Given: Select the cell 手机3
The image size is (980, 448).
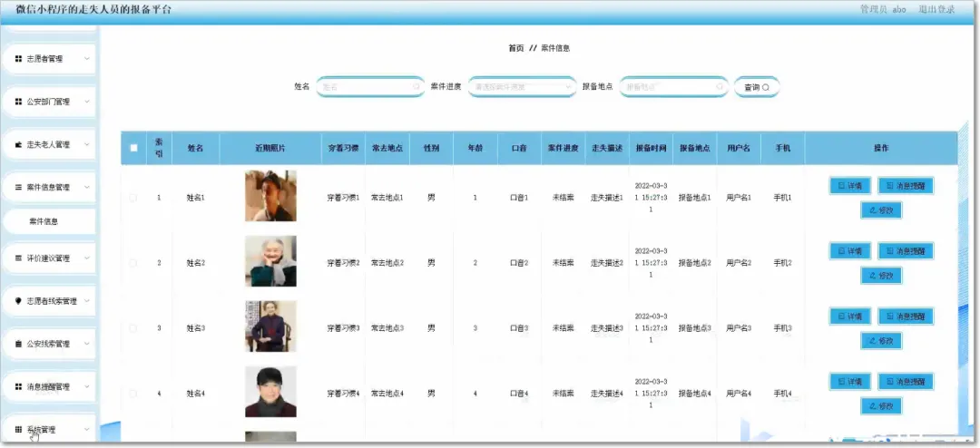Looking at the screenshot, I should click(782, 328).
